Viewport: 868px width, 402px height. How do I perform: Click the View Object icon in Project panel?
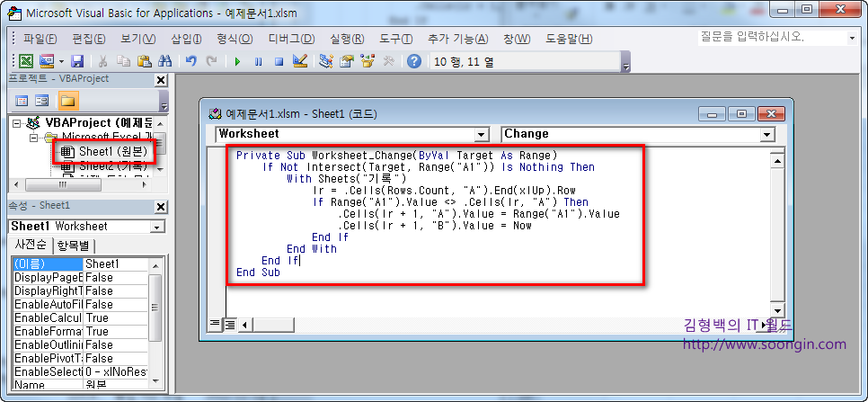42,101
